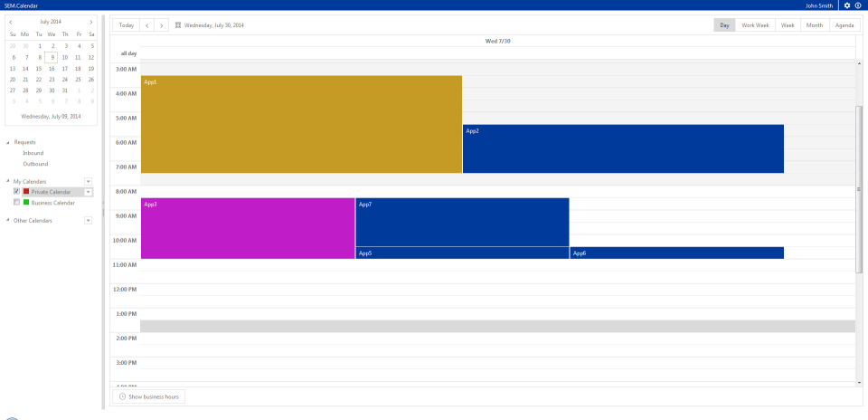This screenshot has height=420, width=868.
Task: Select the App5 appointment
Action: point(462,253)
